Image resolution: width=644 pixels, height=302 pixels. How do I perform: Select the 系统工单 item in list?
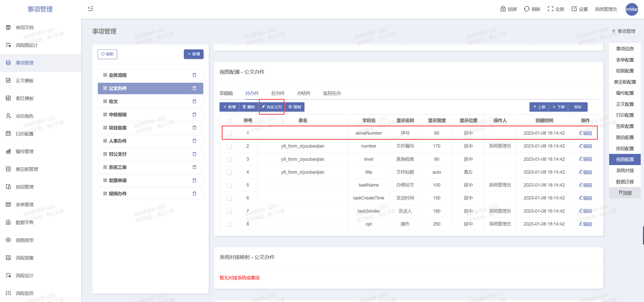pyautogui.click(x=150, y=167)
